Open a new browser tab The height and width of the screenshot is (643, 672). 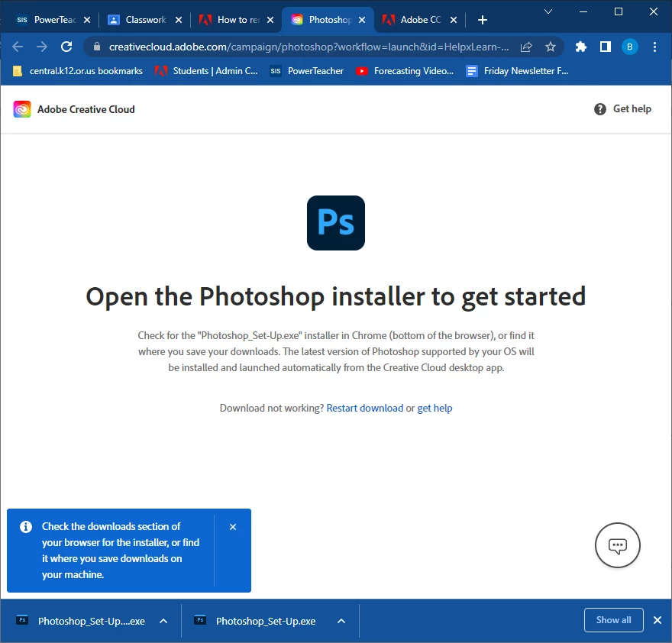[x=483, y=20]
